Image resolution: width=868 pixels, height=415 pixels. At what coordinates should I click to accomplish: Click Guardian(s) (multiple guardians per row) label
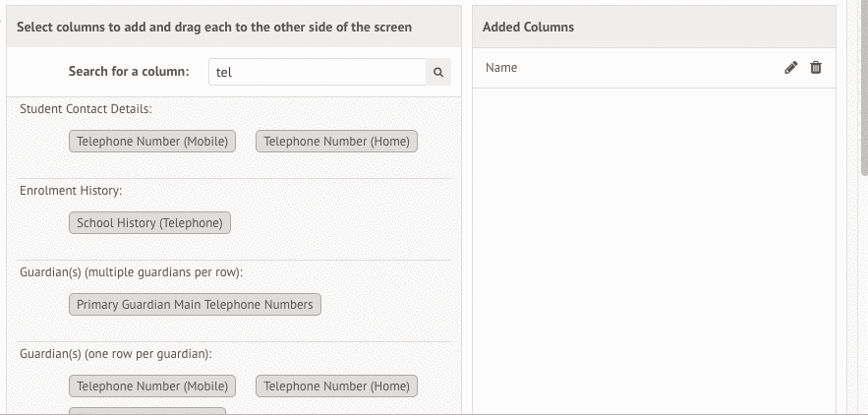[131, 271]
